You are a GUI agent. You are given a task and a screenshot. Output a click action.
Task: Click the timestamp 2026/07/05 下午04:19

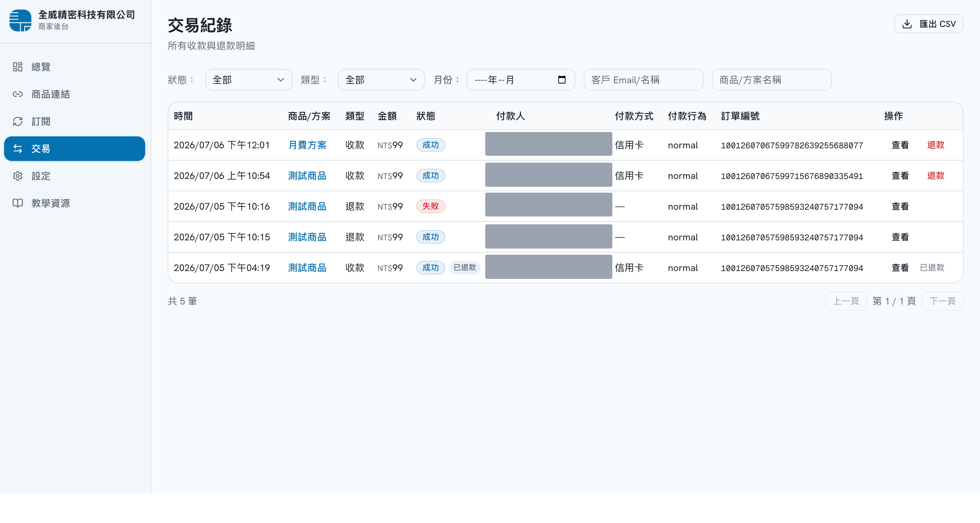(221, 268)
